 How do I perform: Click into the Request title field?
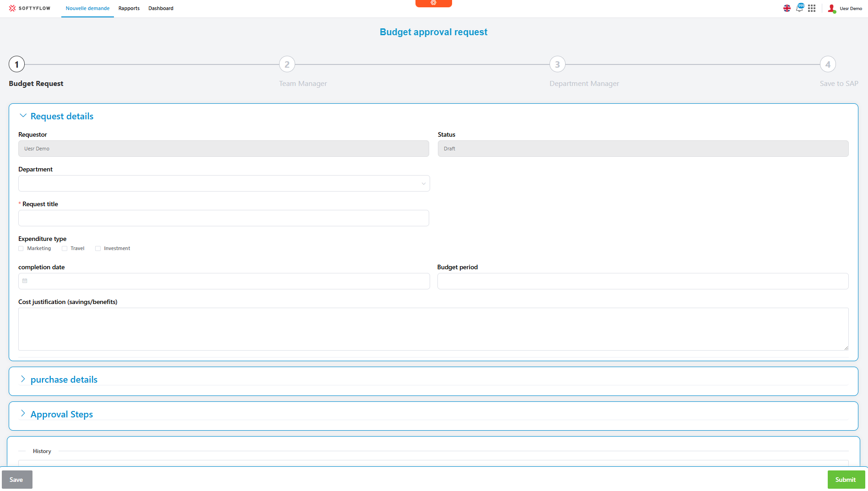pyautogui.click(x=223, y=218)
